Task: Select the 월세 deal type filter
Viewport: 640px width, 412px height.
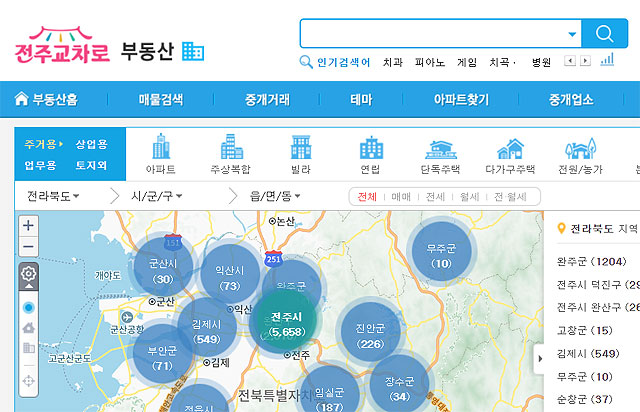Action: [x=469, y=197]
